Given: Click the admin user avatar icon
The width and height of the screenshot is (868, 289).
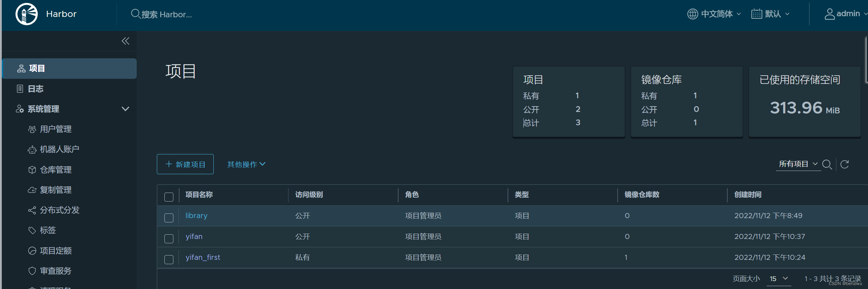Looking at the screenshot, I should [x=830, y=14].
